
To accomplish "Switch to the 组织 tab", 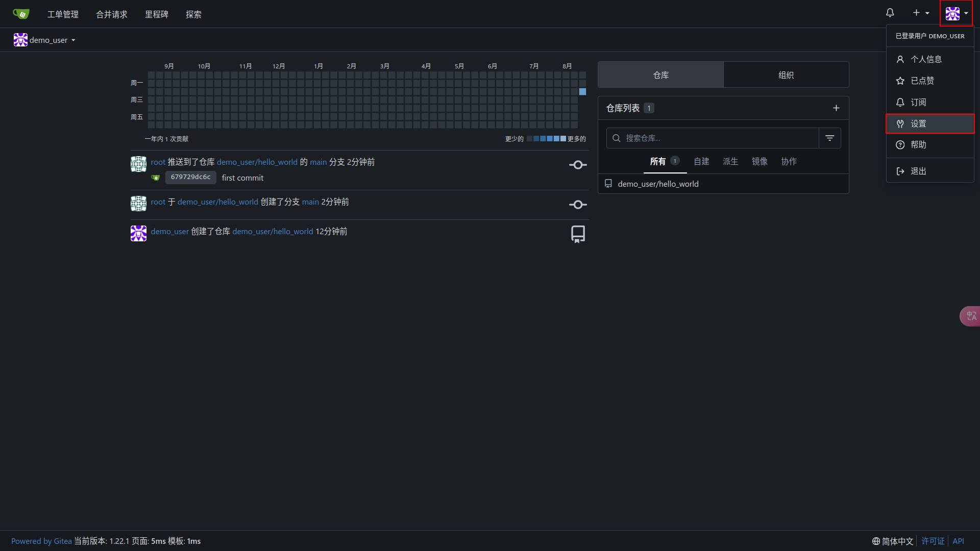I will click(786, 75).
